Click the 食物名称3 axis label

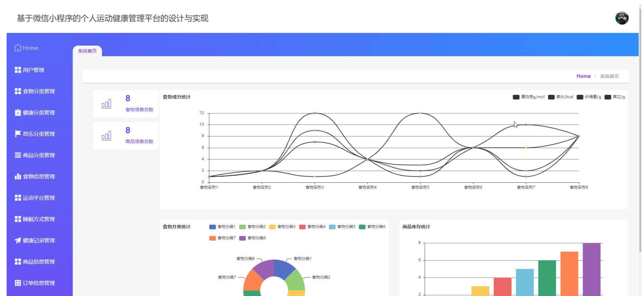(x=314, y=187)
